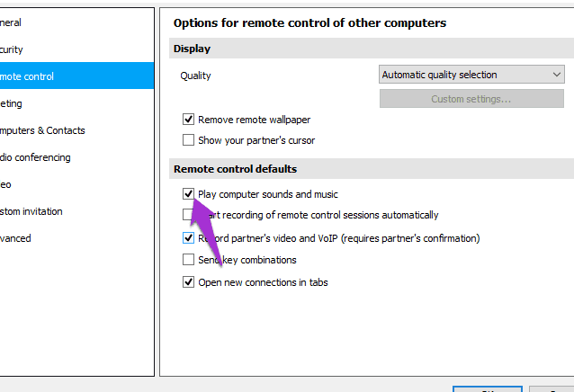Enable Show your partner's cursor
Image resolution: width=574 pixels, height=392 pixels.
coord(189,140)
